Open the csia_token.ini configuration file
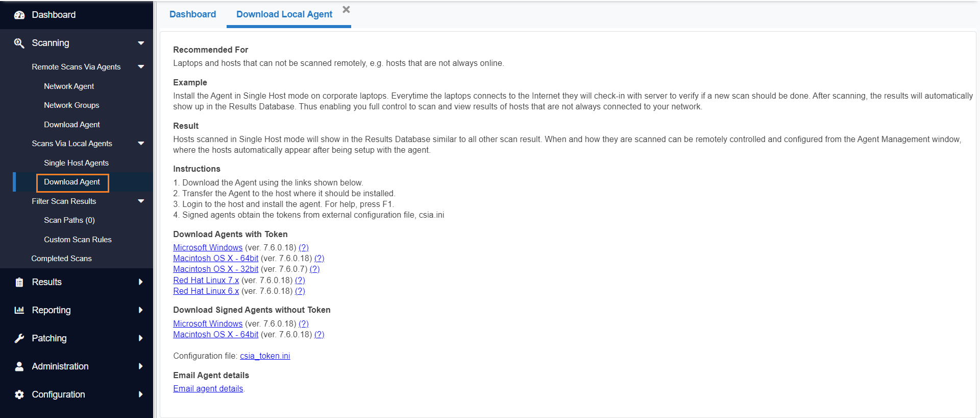980x418 pixels. coord(265,356)
